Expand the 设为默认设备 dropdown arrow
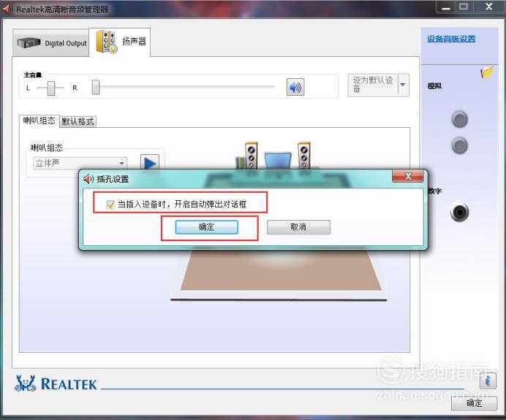This screenshot has height=420, width=506. pos(403,85)
